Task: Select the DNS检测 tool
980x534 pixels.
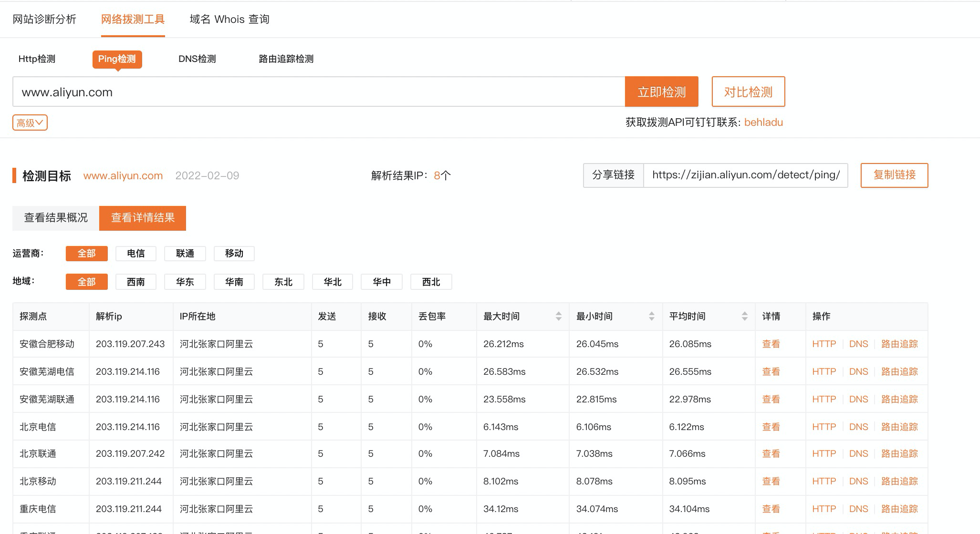Action: click(x=197, y=59)
